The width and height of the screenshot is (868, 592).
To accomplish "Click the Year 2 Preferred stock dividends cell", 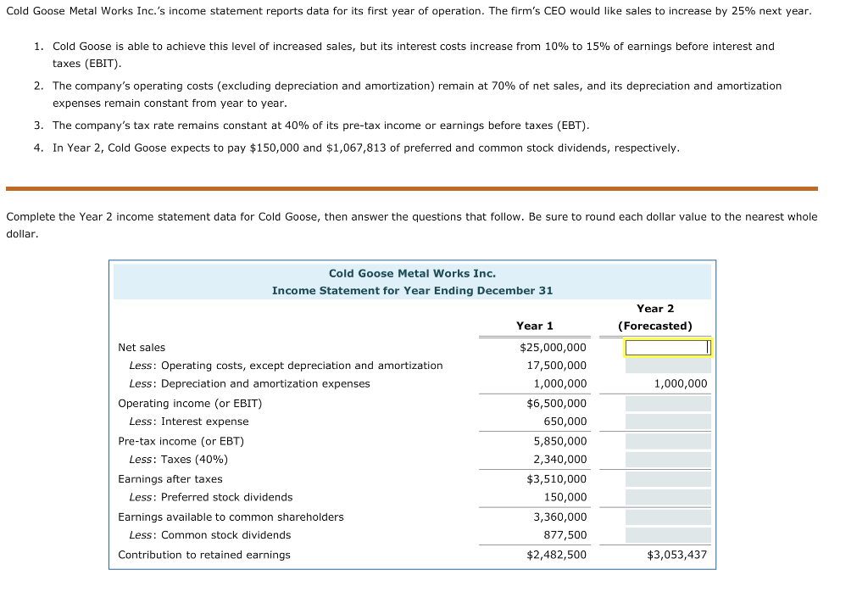I will coord(667,497).
